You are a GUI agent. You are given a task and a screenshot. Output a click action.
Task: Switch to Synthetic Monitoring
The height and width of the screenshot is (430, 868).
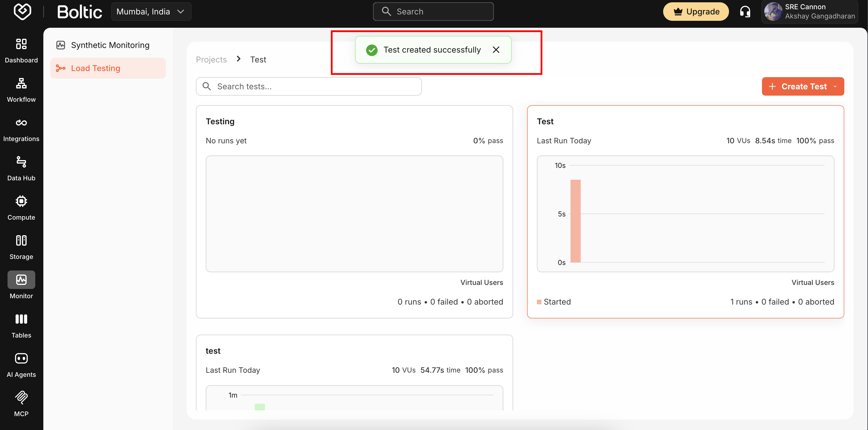[x=110, y=45]
